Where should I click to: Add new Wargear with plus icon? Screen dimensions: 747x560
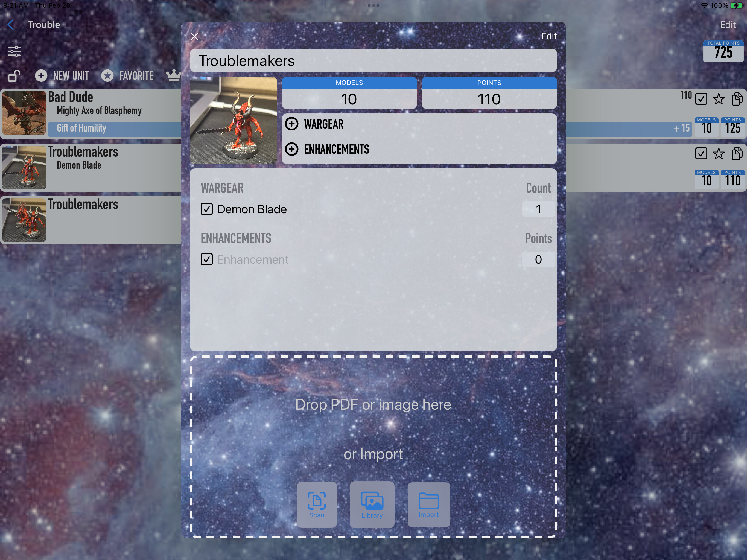pos(292,124)
